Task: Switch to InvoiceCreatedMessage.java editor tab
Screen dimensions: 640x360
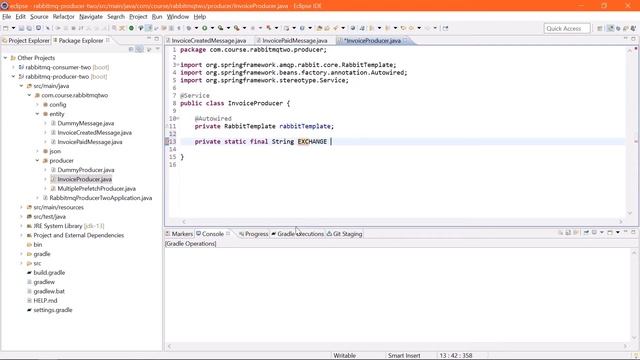Action: [x=209, y=40]
